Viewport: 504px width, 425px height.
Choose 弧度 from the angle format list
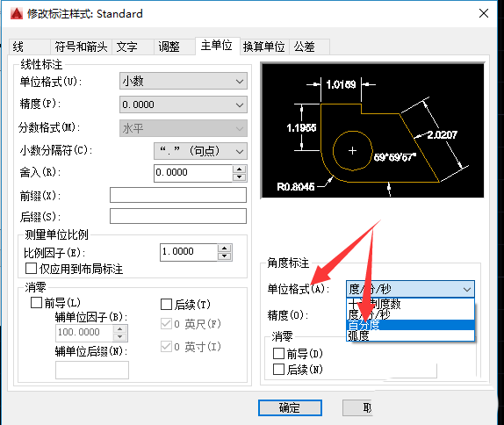pyautogui.click(x=410, y=335)
